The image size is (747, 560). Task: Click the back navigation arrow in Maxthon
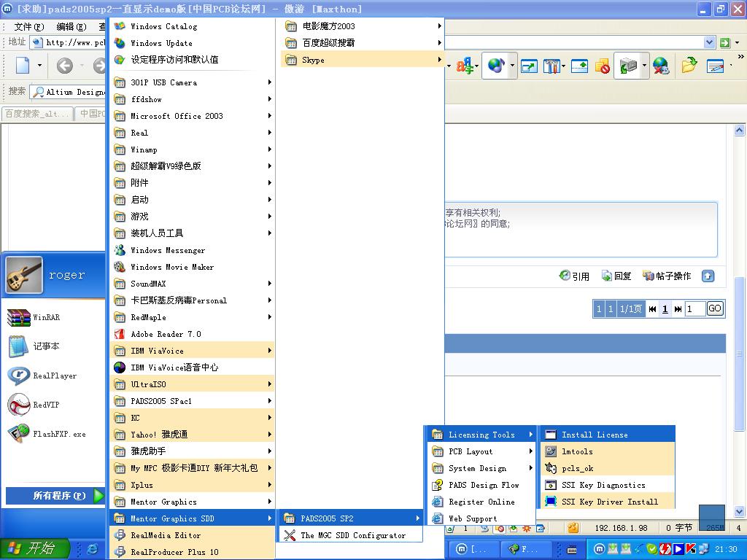[64, 65]
